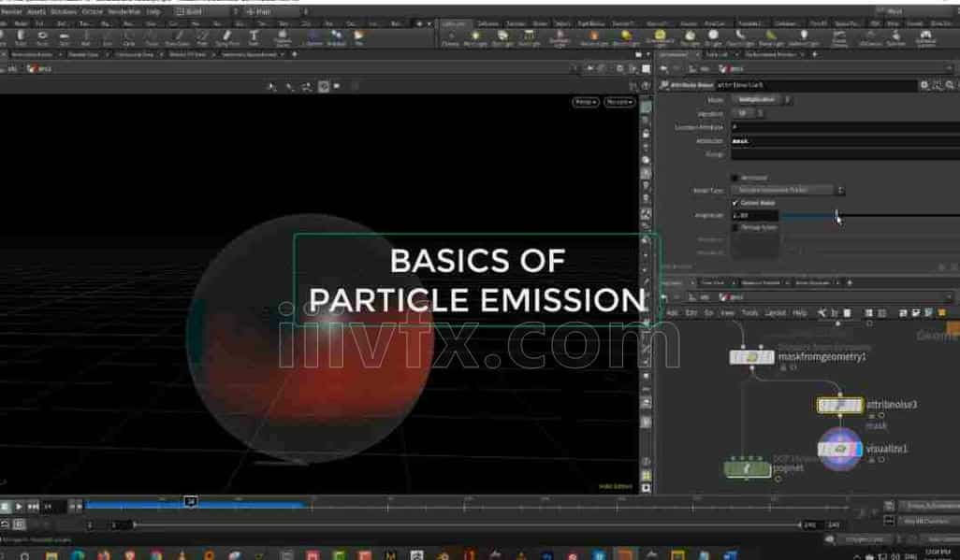Image resolution: width=960 pixels, height=560 pixels.
Task: Open the parameter pane gear menu
Action: pyautogui.click(x=924, y=85)
